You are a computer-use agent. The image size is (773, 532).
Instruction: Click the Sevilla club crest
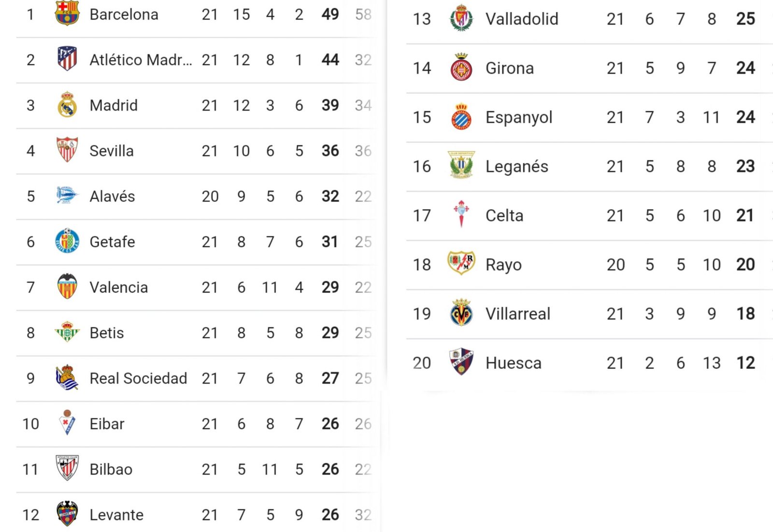pos(67,150)
